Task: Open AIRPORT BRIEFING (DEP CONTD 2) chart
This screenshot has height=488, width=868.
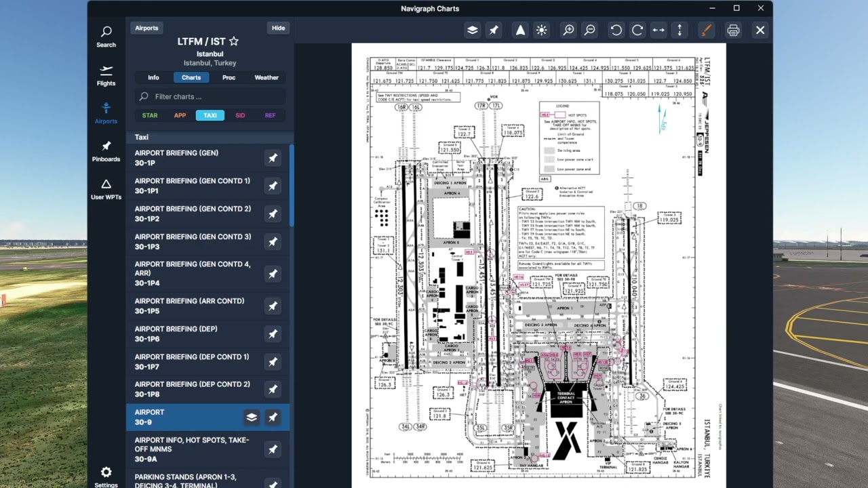Action: (208, 390)
